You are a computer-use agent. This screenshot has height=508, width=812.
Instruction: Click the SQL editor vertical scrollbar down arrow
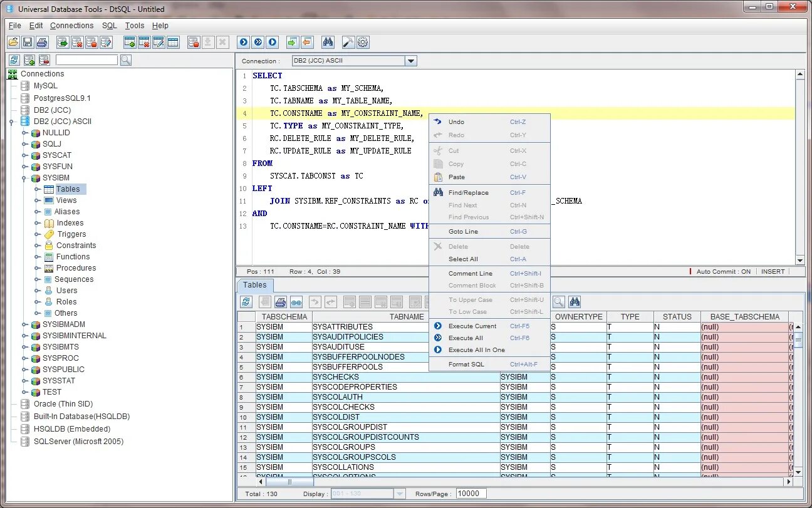click(x=800, y=261)
